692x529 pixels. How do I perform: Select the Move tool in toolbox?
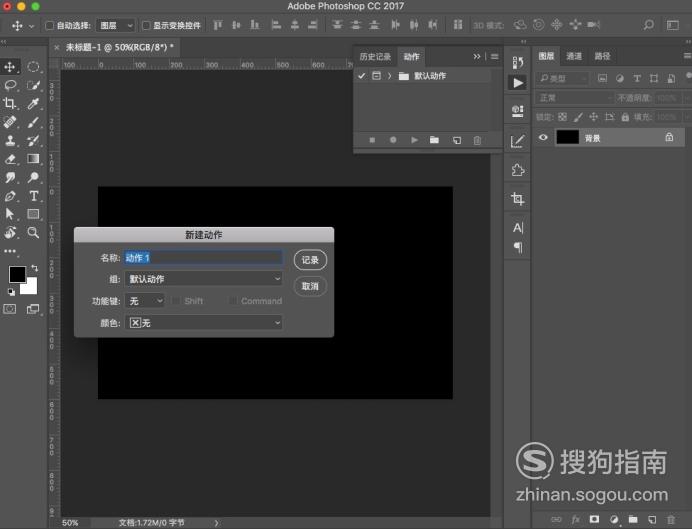[x=10, y=67]
